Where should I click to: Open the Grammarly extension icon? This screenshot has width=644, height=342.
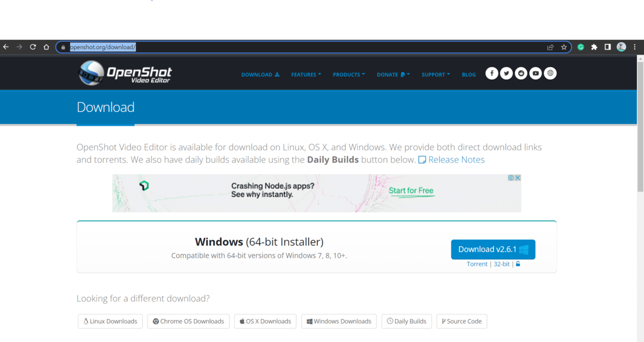(581, 47)
